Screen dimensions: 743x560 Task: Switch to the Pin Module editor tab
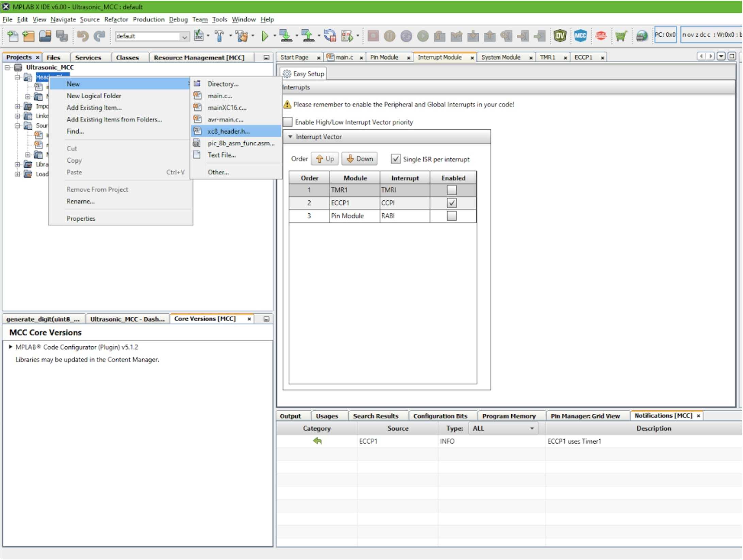pos(384,57)
